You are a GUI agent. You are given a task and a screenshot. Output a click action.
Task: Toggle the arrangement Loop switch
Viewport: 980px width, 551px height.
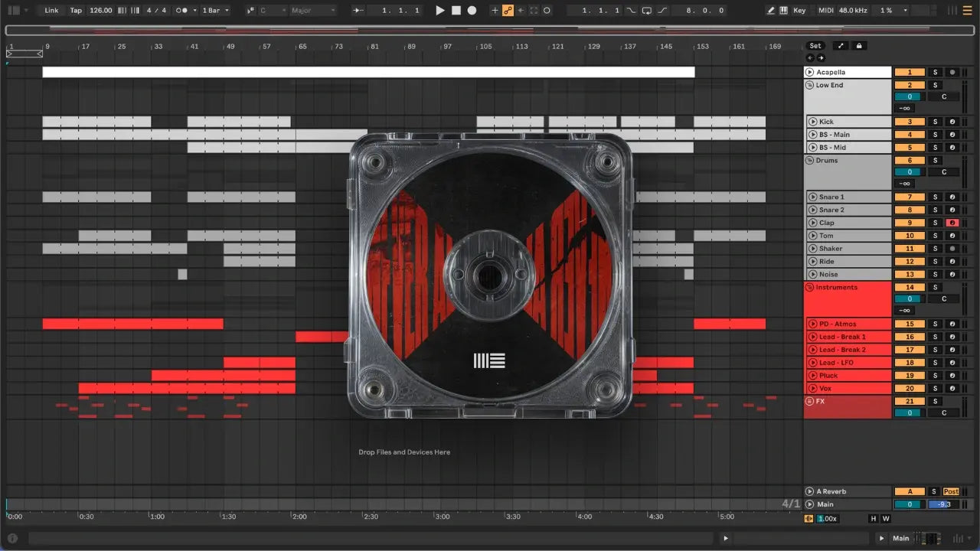[647, 11]
